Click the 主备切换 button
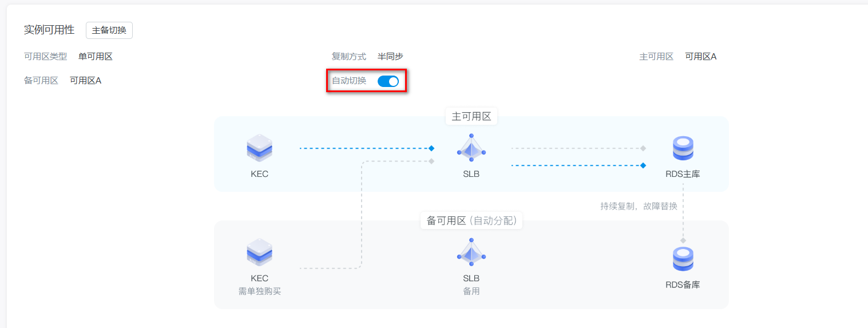 pyautogui.click(x=109, y=30)
